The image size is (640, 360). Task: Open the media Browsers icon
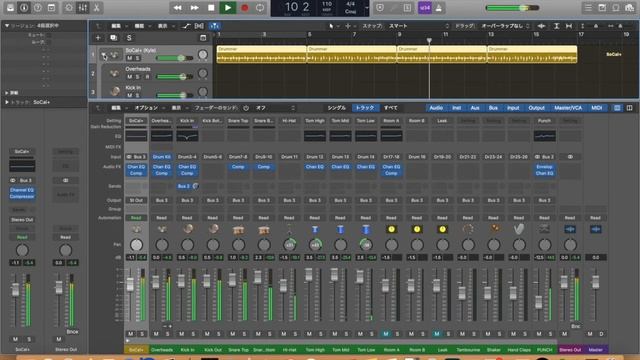pyautogui.click(x=629, y=7)
